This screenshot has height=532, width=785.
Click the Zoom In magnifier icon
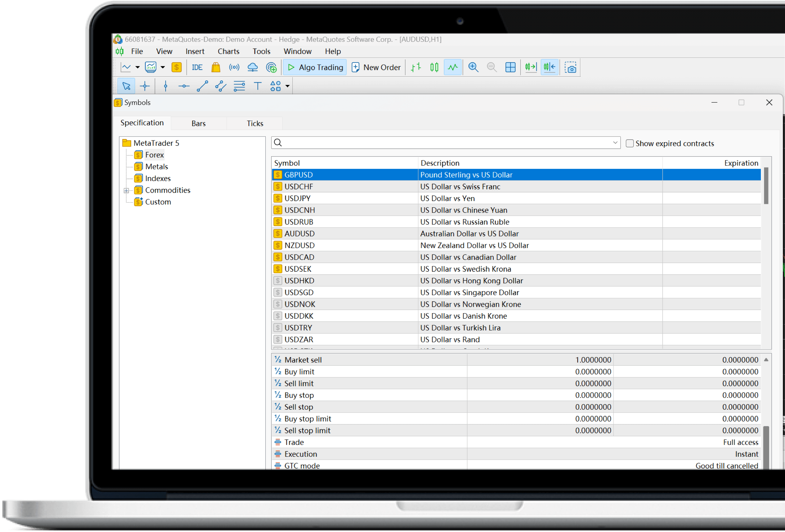pos(473,67)
